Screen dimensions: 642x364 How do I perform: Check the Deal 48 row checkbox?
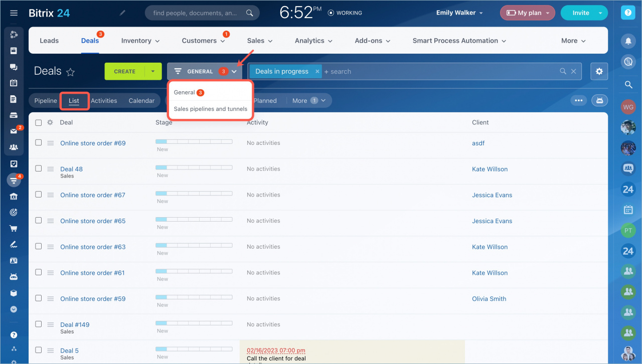39,168
